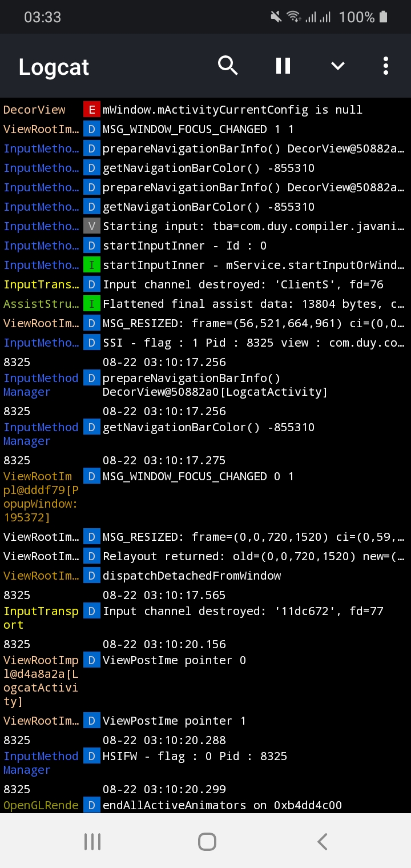Click the red E error level badge

[x=91, y=109]
